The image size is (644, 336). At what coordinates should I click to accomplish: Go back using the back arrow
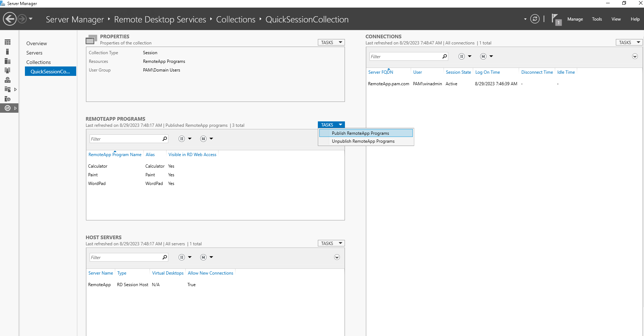pyautogui.click(x=10, y=19)
